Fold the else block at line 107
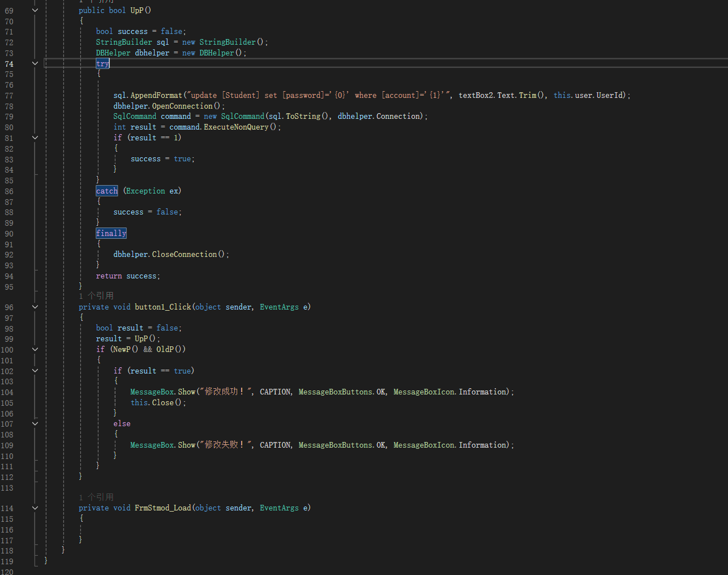Screen dimensions: 728x575 pos(35,423)
